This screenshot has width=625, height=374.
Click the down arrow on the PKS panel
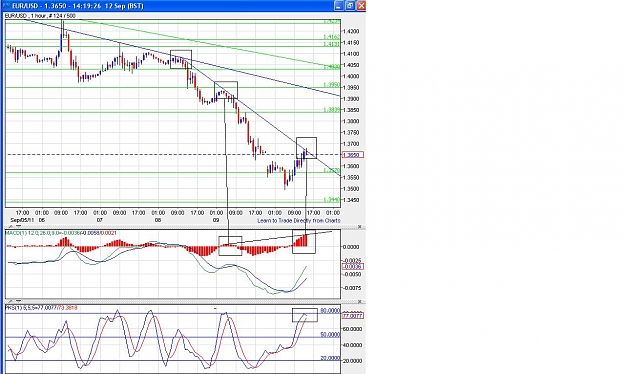(18, 301)
